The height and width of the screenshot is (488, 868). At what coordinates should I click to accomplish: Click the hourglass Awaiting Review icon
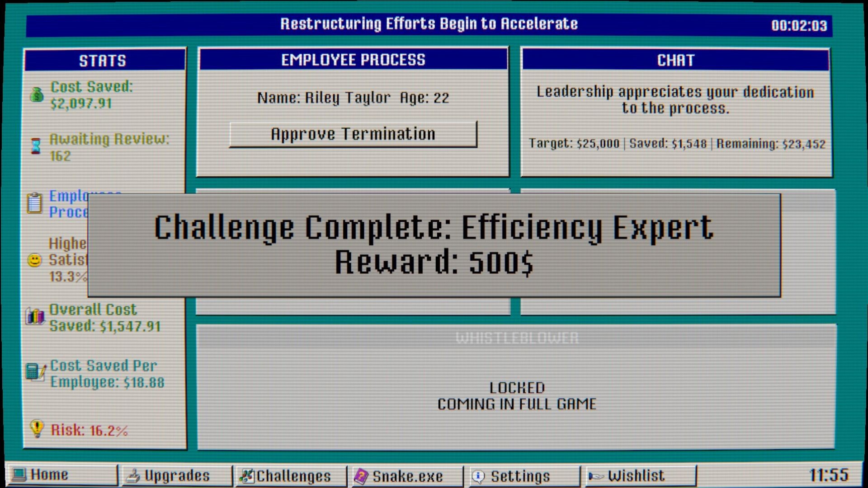click(x=36, y=146)
